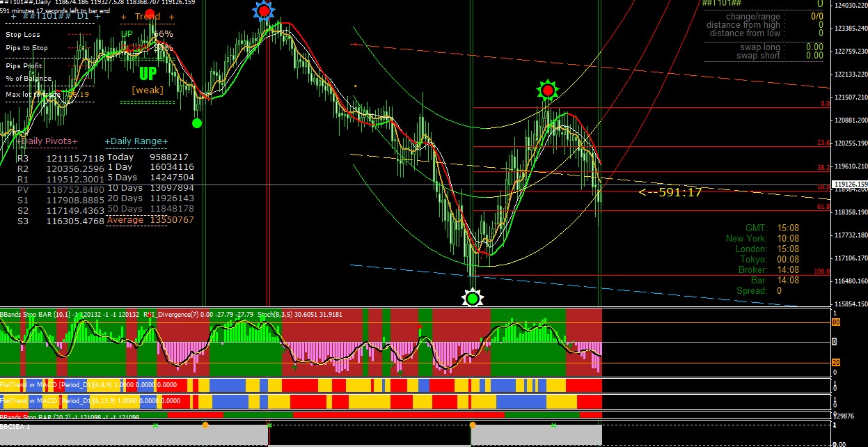The height and width of the screenshot is (447, 868).
Task: Click first orange marker in BBCIEA panel
Action: [x=205, y=424]
